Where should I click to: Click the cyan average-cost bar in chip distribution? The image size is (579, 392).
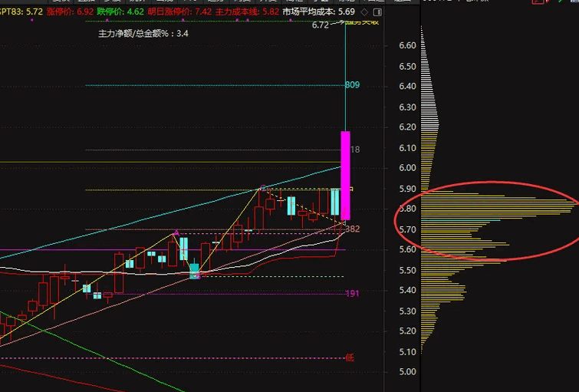[x=461, y=221]
